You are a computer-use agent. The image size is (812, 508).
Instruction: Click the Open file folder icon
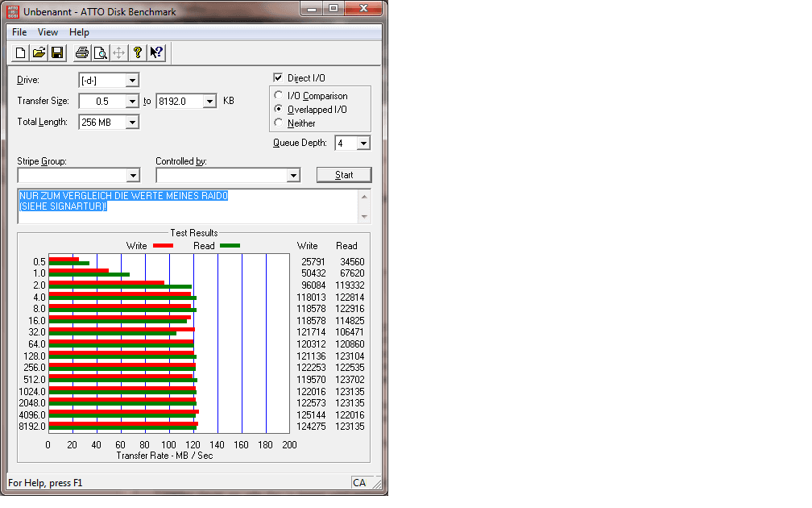coord(39,52)
